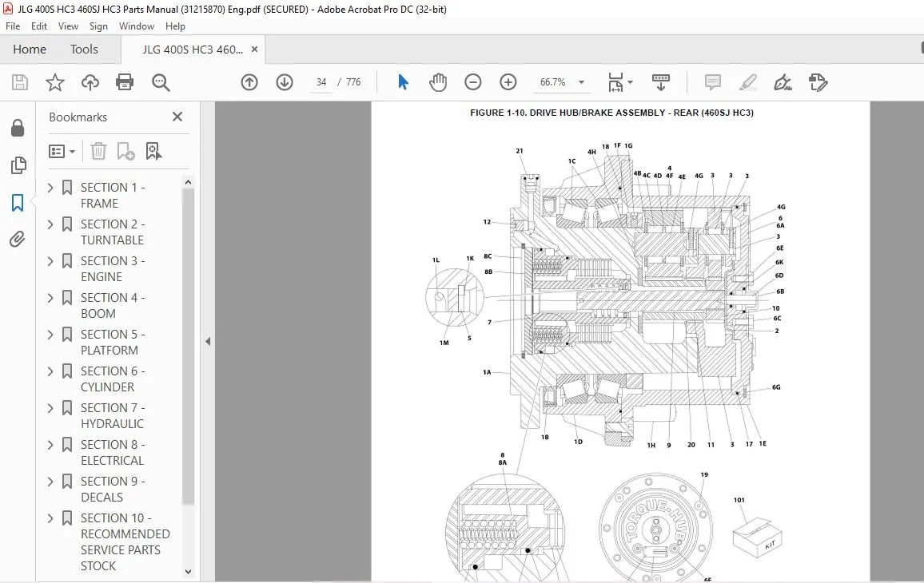
Task: Expand SECTION 6 - CYLINDER bookmark
Action: click(x=50, y=371)
